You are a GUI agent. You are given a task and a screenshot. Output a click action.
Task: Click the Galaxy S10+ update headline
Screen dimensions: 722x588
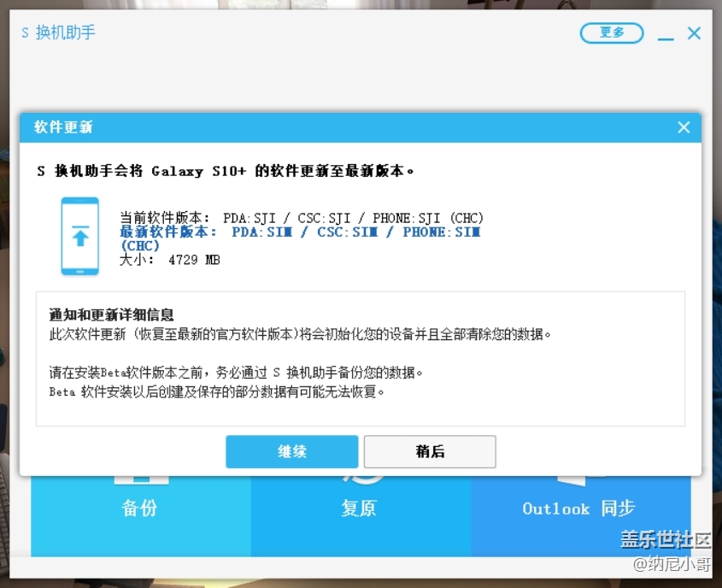click(226, 171)
